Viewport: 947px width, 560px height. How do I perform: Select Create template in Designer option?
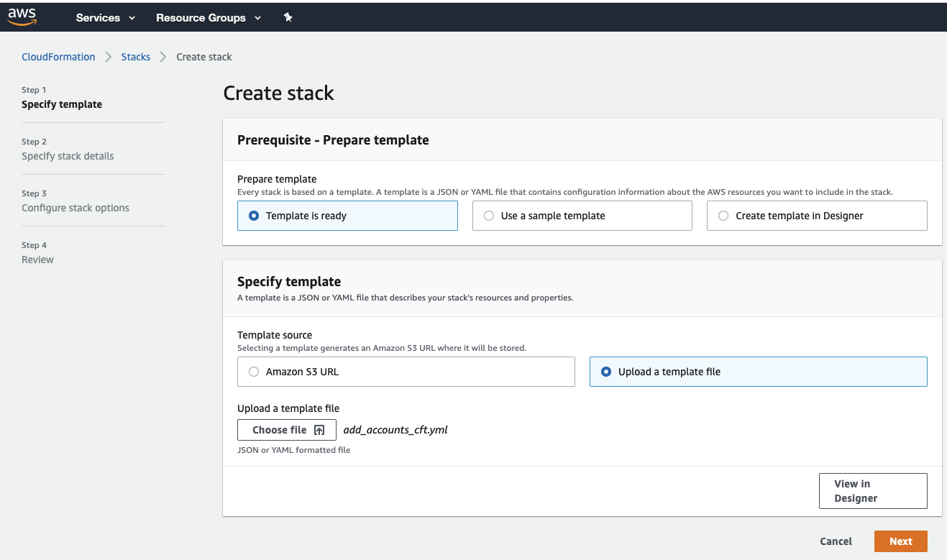[817, 216]
